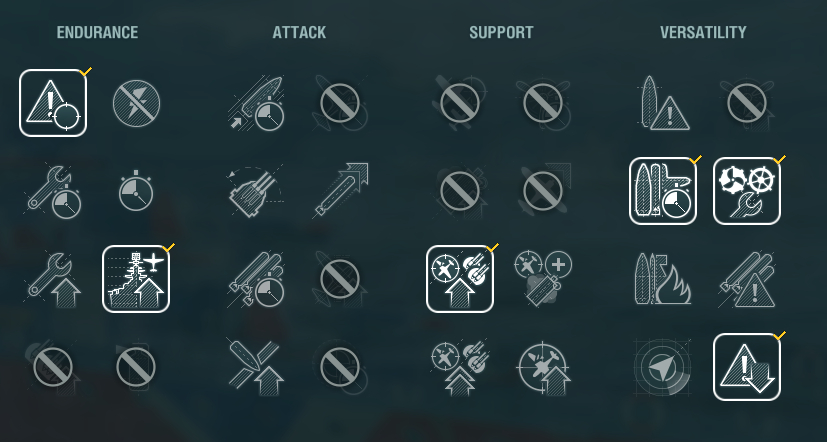
Task: Toggle the selected AA guns up arrow skill
Action: point(460,279)
